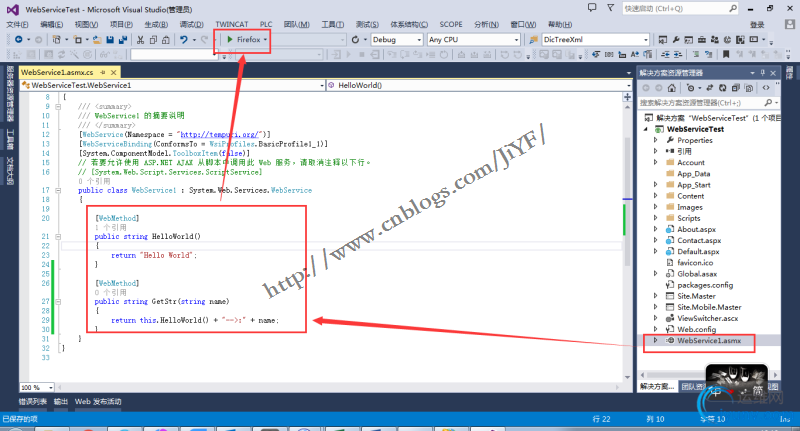This screenshot has width=800, height=431.
Task: Select Global.asax in Solution Explorer
Action: tap(697, 273)
